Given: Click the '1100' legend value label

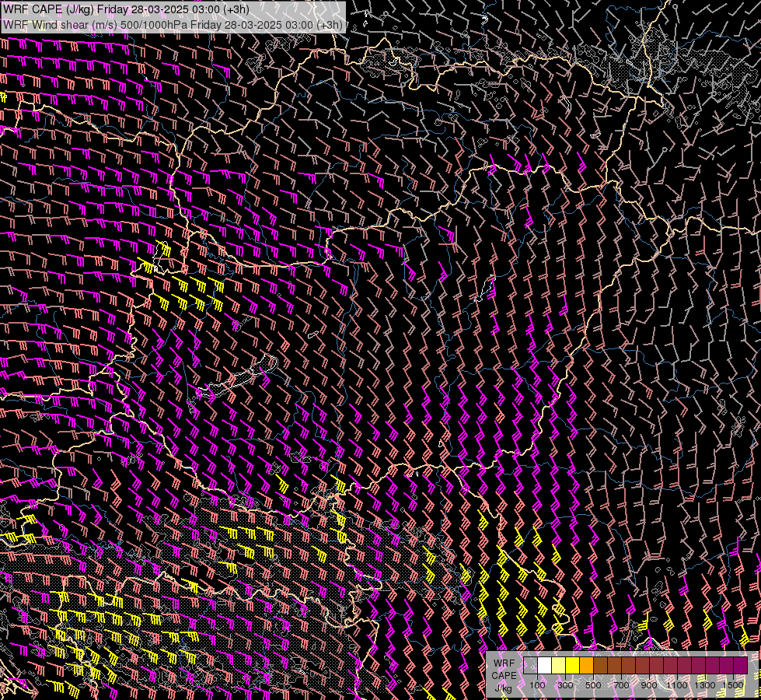Looking at the screenshot, I should [676, 685].
